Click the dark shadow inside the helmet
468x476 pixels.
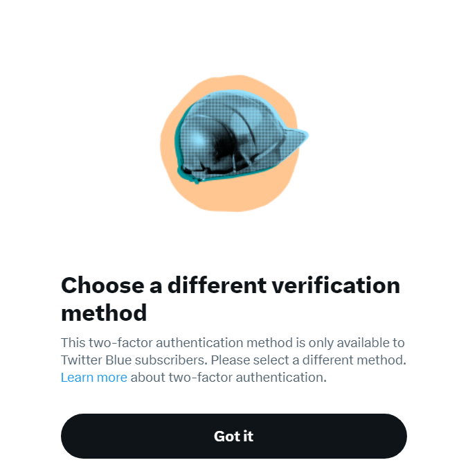point(224,146)
